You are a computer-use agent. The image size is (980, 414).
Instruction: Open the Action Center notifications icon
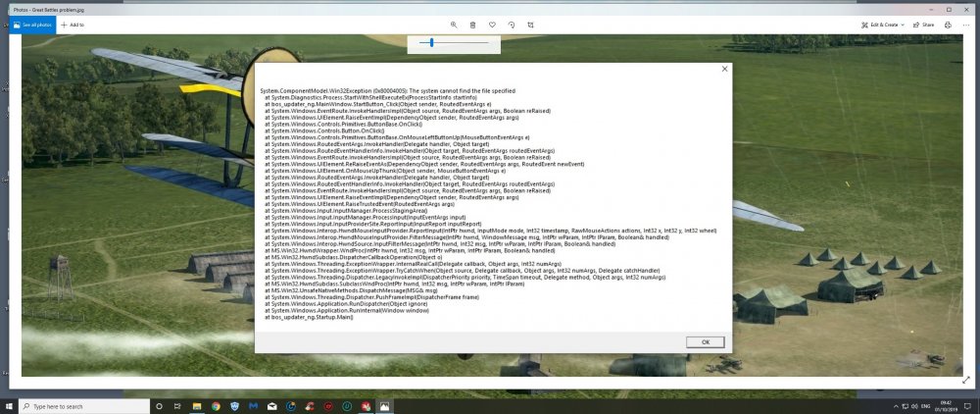pos(969,406)
